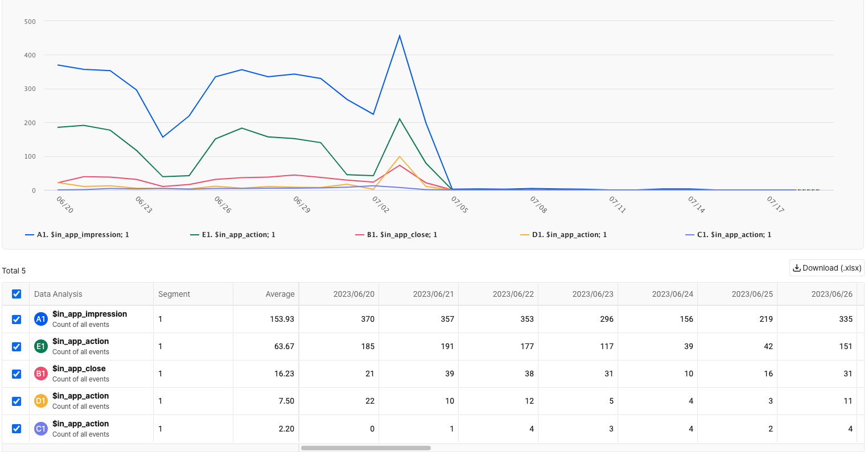The image size is (868, 452).
Task: Click the average value 63.67
Action: click(284, 346)
